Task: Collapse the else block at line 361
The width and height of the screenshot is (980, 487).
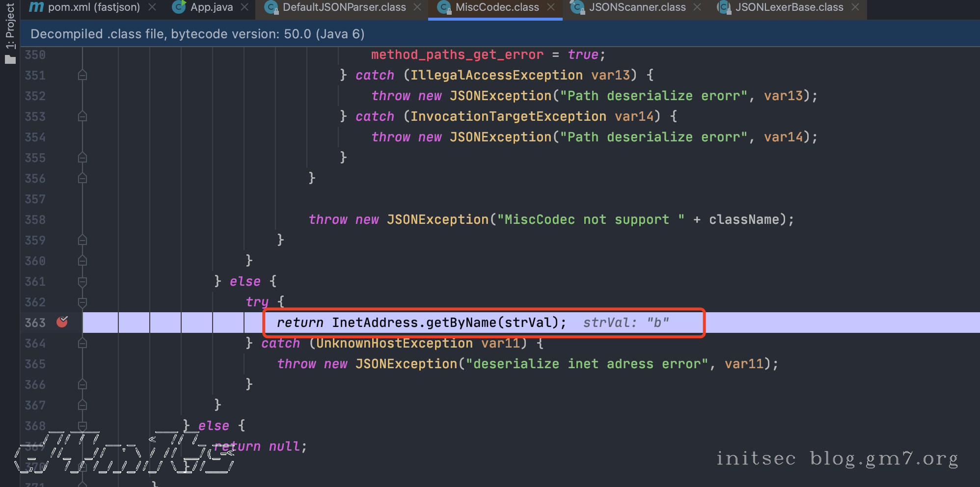Action: coord(82,281)
